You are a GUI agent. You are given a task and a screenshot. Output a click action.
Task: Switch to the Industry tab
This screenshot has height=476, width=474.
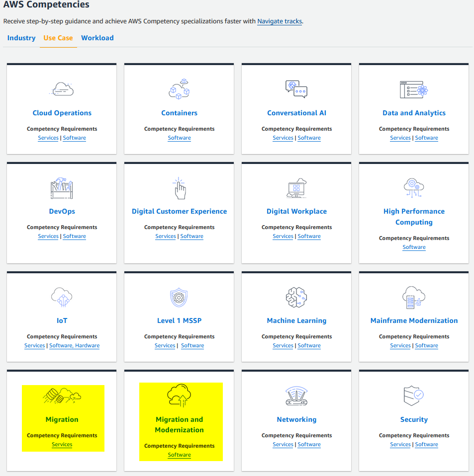21,38
